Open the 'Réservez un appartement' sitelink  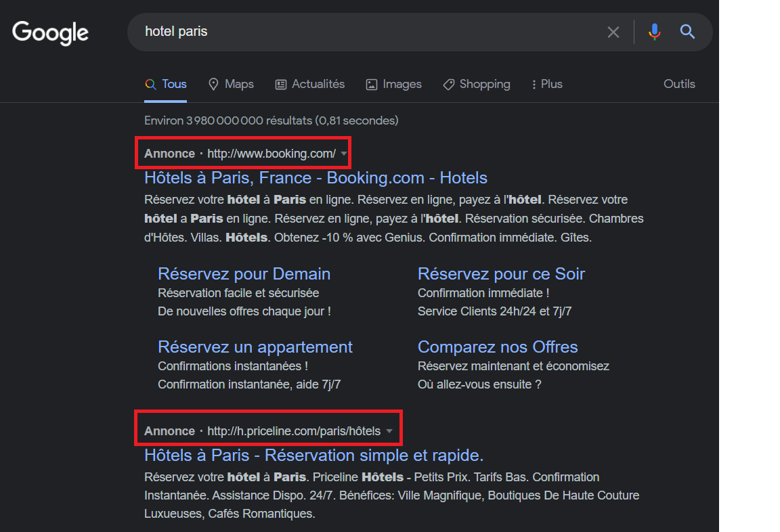(x=255, y=347)
